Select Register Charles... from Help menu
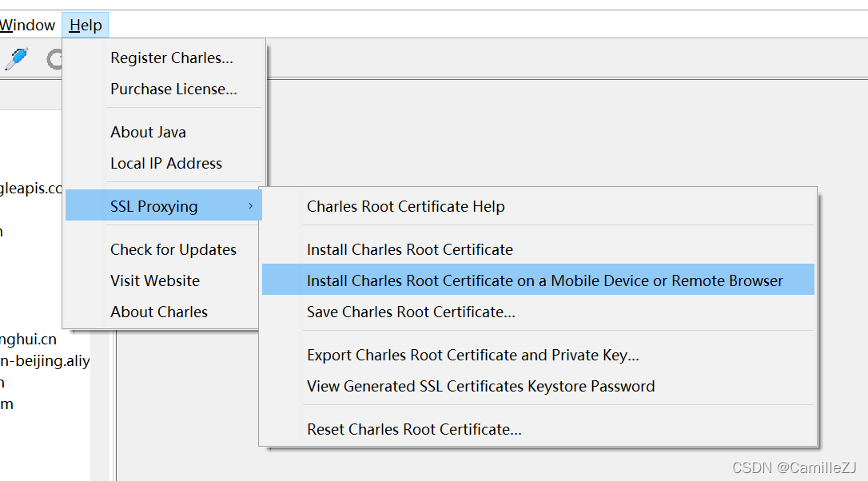 (172, 58)
